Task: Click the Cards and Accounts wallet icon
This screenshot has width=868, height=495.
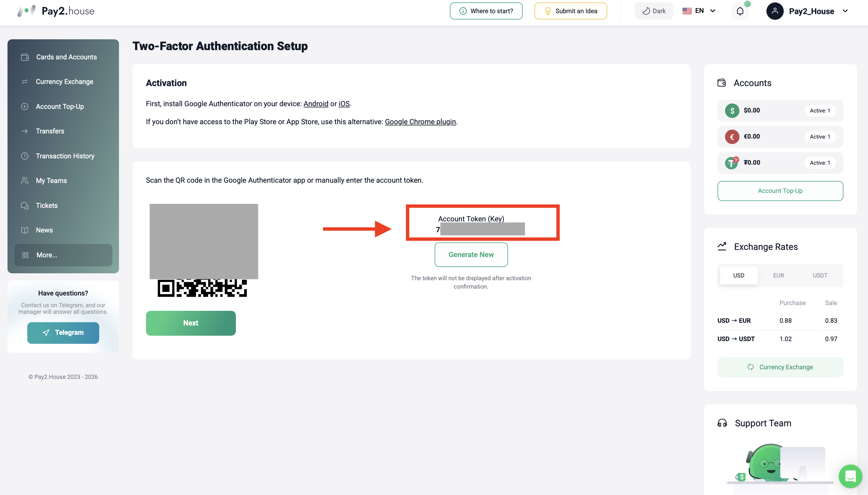Action: [25, 57]
